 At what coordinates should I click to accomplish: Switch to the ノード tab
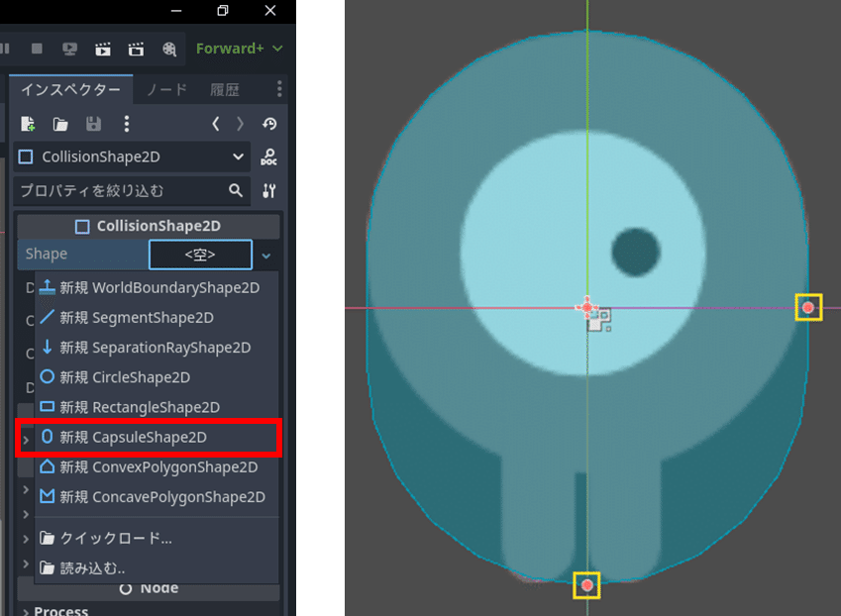[x=166, y=89]
